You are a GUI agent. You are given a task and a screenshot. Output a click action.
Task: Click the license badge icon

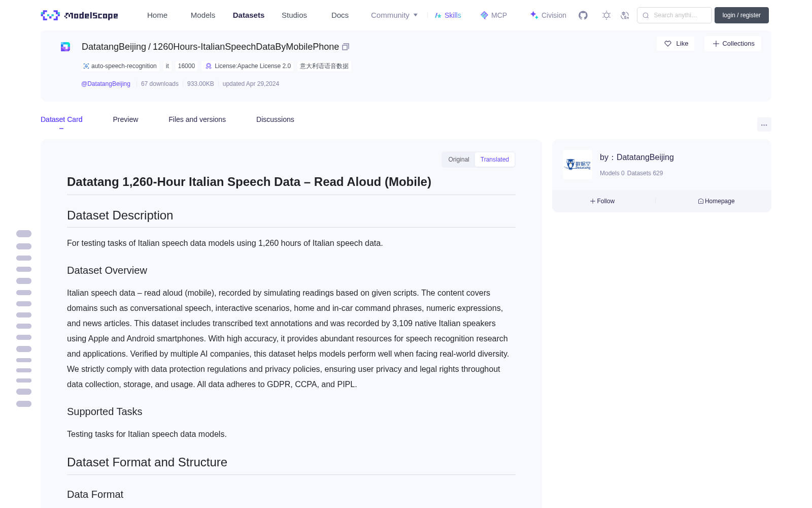(x=209, y=66)
